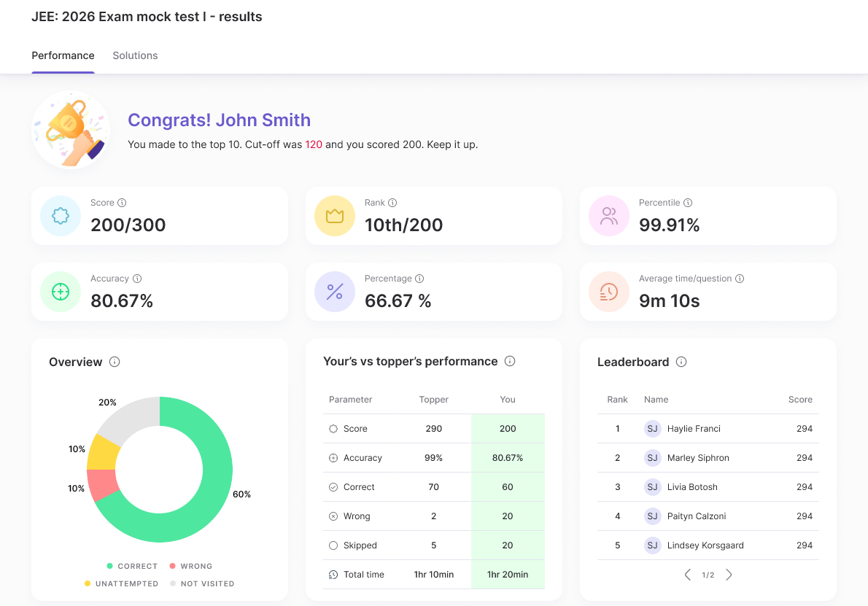This screenshot has width=868, height=606.
Task: Click the info icon next to Score
Action: pos(122,203)
